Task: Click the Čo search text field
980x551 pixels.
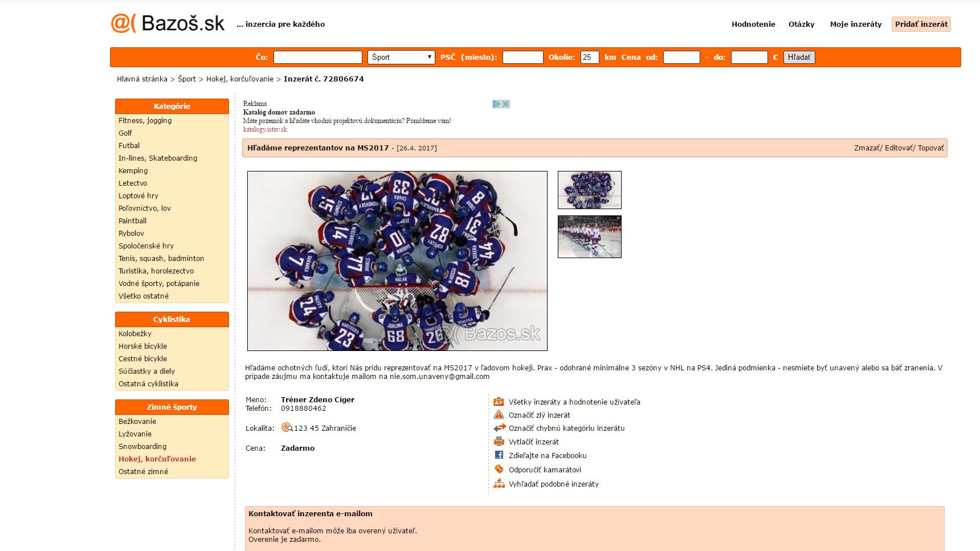Action: click(x=317, y=57)
